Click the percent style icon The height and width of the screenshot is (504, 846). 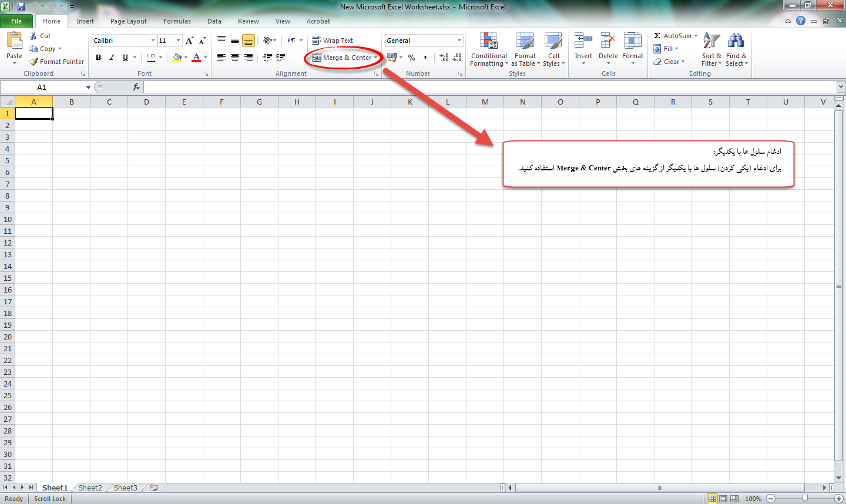pyautogui.click(x=411, y=58)
